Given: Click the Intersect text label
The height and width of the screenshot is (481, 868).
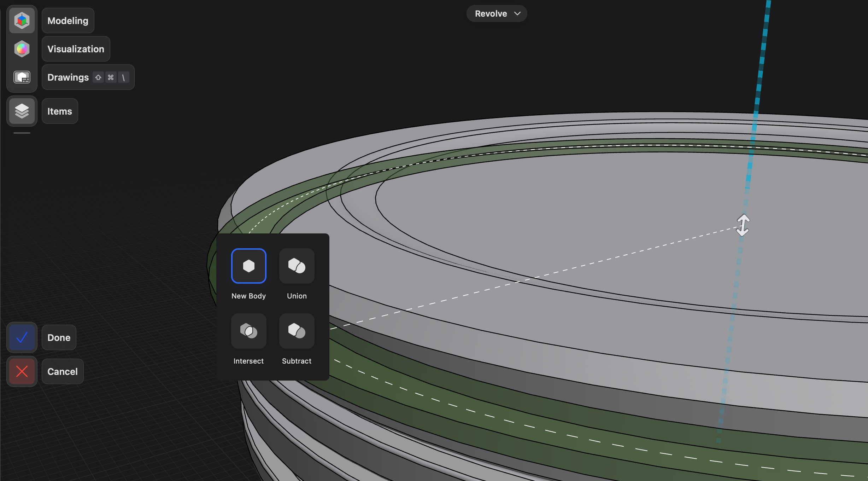Looking at the screenshot, I should pyautogui.click(x=248, y=361).
